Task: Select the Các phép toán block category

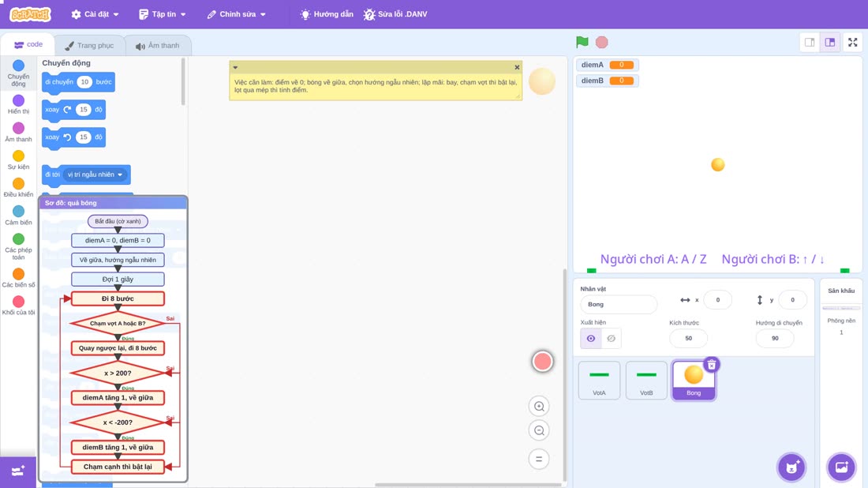Action: pyautogui.click(x=18, y=246)
